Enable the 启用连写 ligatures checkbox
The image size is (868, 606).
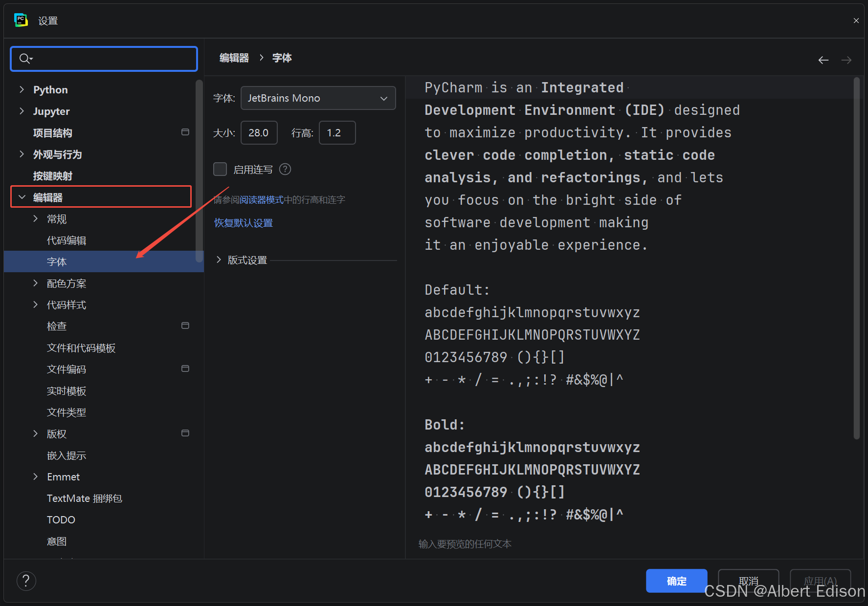coord(220,169)
